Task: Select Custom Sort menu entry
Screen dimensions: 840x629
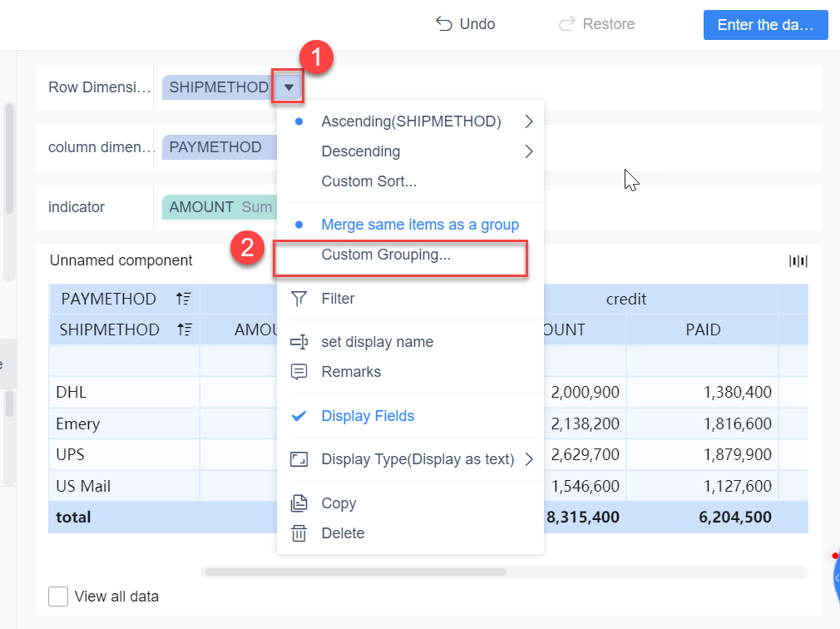Action: (368, 181)
